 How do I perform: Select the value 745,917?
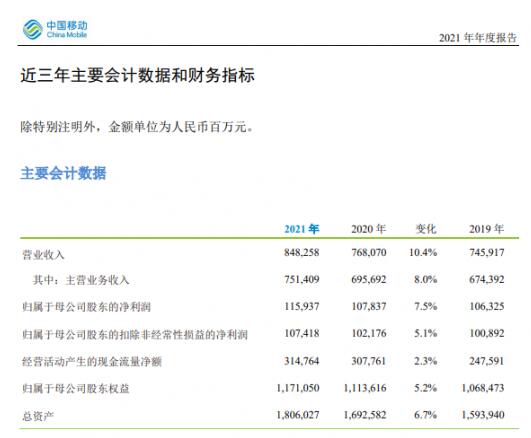coord(487,252)
